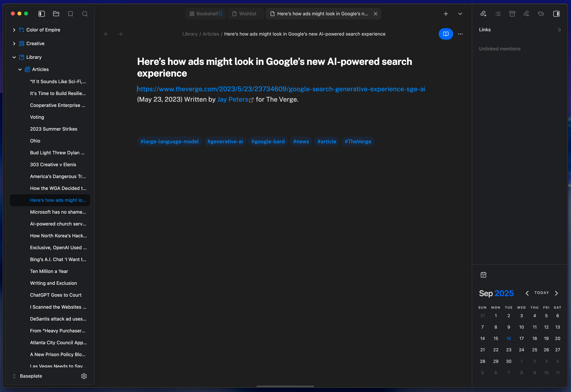Toggle reading view book button

click(x=445, y=34)
